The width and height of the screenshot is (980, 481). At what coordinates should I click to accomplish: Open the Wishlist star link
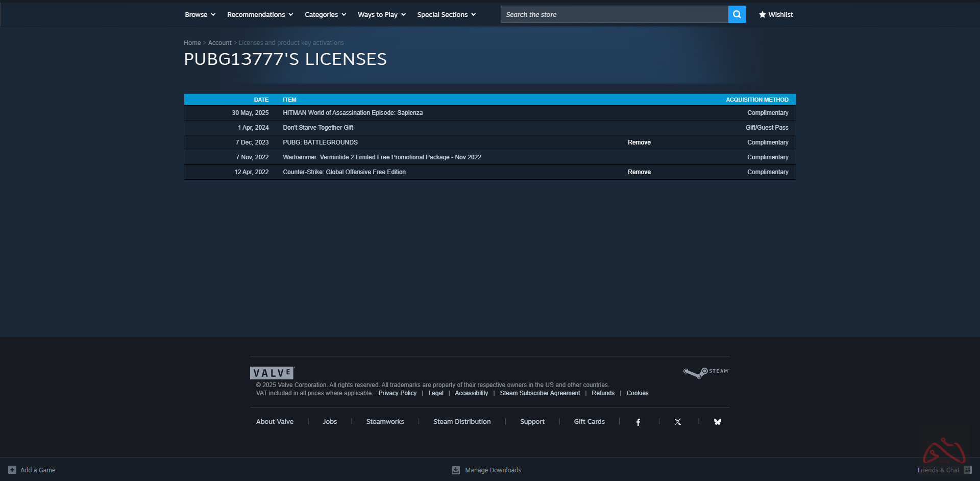[775, 14]
